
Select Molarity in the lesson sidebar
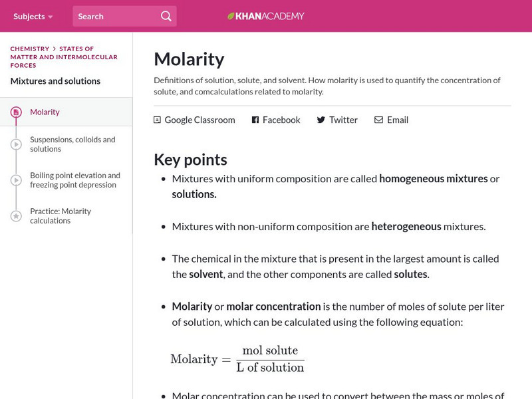[45, 112]
